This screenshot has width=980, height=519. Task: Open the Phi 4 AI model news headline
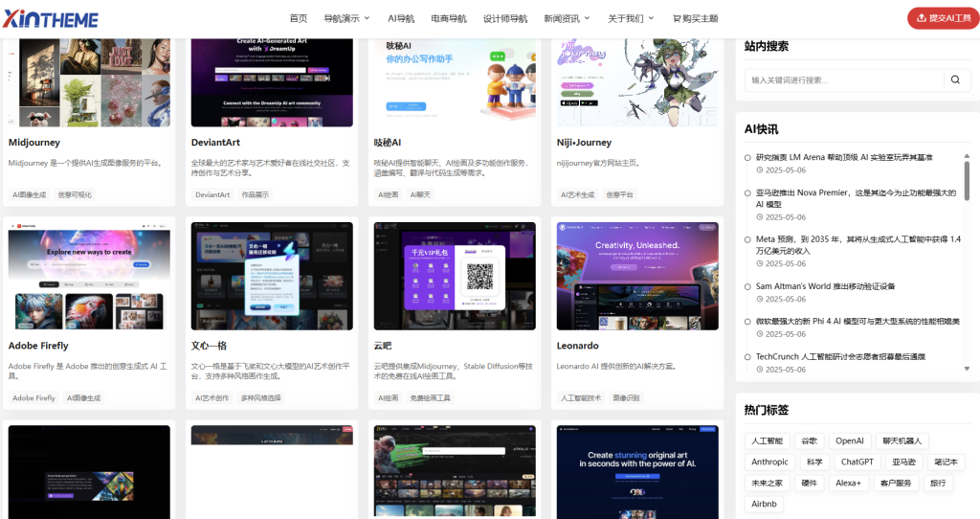point(857,322)
